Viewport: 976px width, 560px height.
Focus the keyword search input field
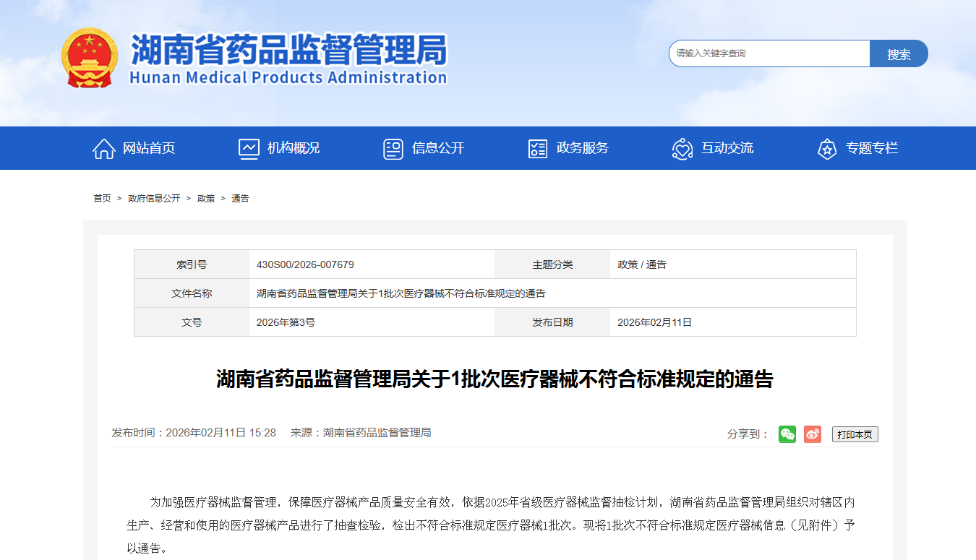[769, 53]
